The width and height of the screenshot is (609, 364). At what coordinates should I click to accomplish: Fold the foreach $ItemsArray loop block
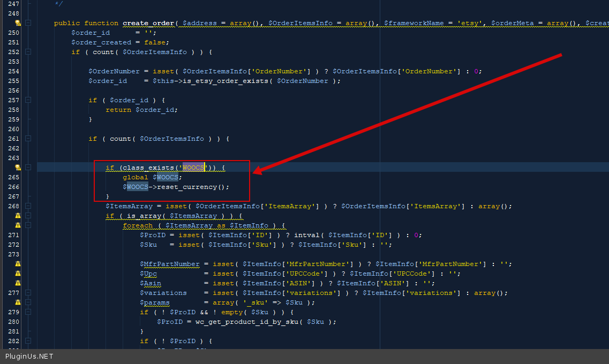28,225
